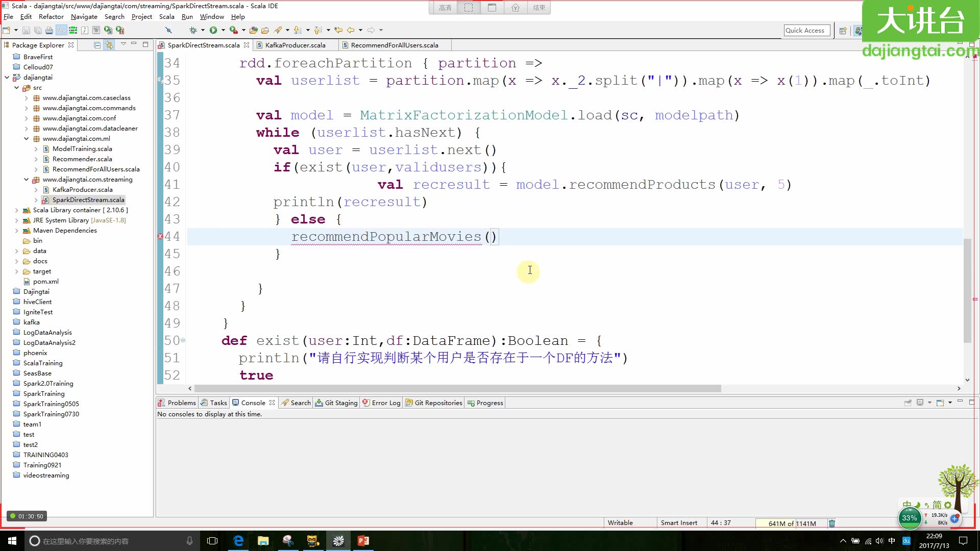Toggle the 'i' info toolbar button
Screen dimensions: 980x551
tap(85, 30)
